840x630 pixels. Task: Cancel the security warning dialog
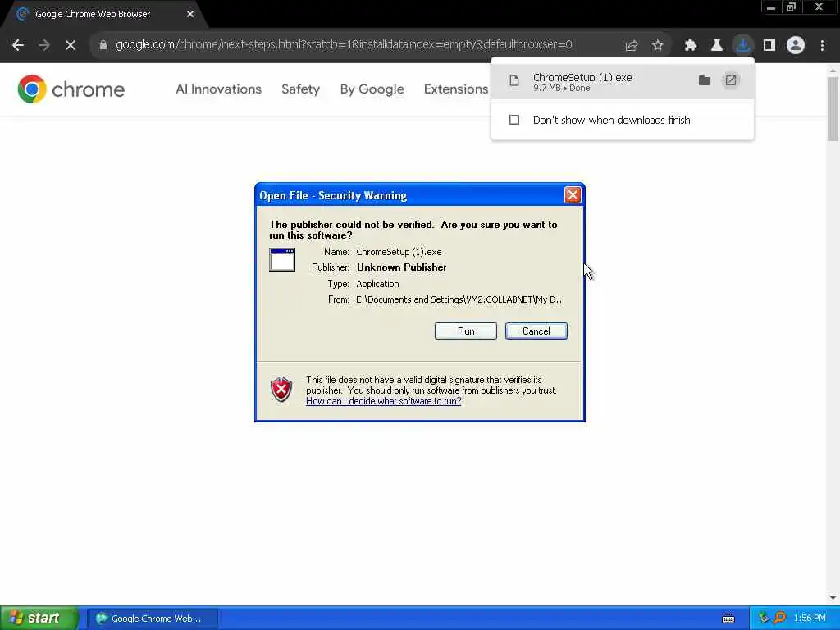[536, 331]
